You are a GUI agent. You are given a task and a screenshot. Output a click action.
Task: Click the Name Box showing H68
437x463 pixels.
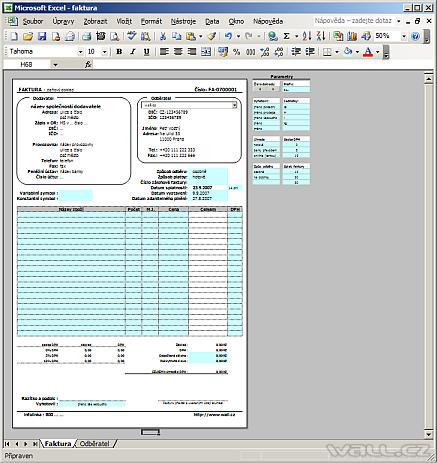pos(27,64)
